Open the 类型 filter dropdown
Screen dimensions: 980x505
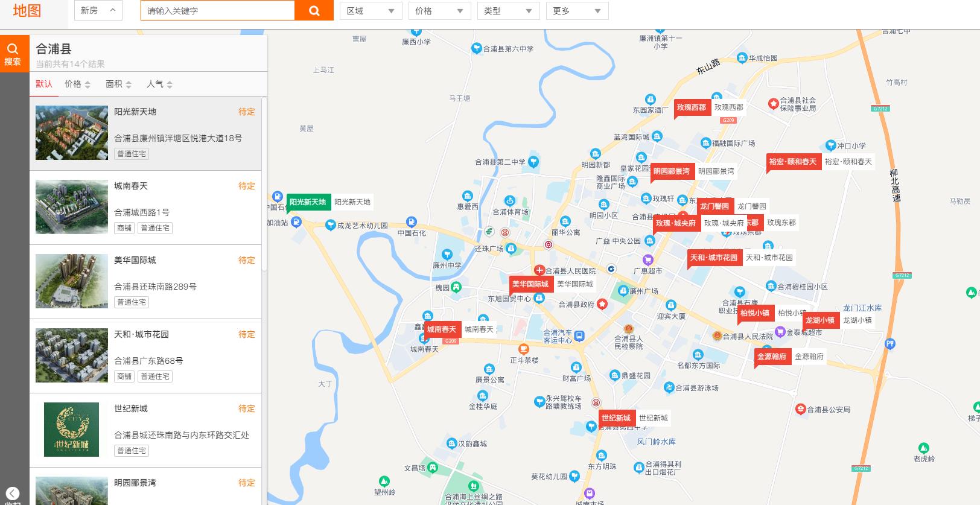pos(508,11)
